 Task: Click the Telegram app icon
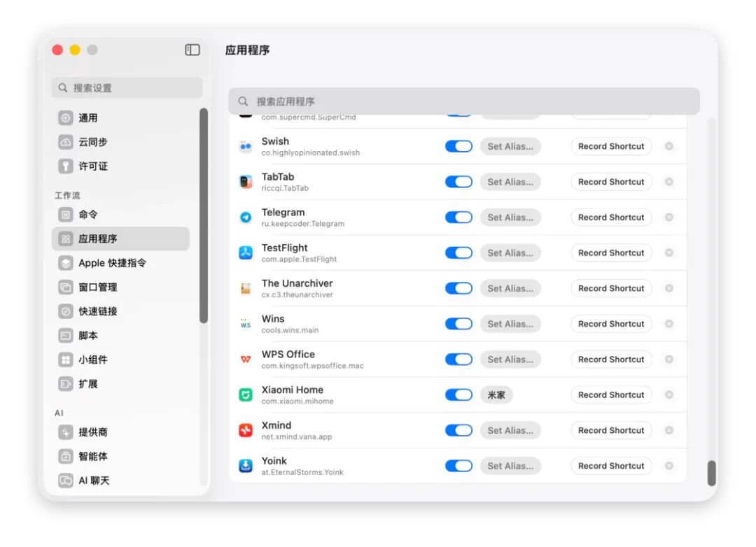coord(246,218)
